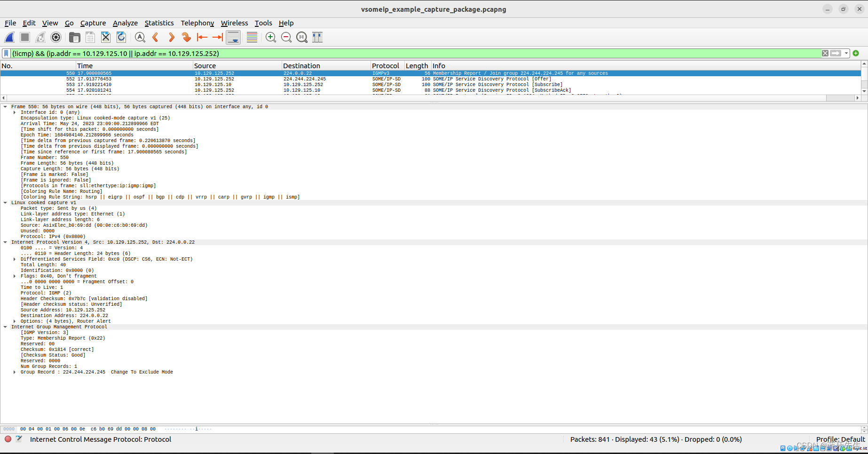
Task: Stop the running packet capture
Action: click(x=24, y=37)
